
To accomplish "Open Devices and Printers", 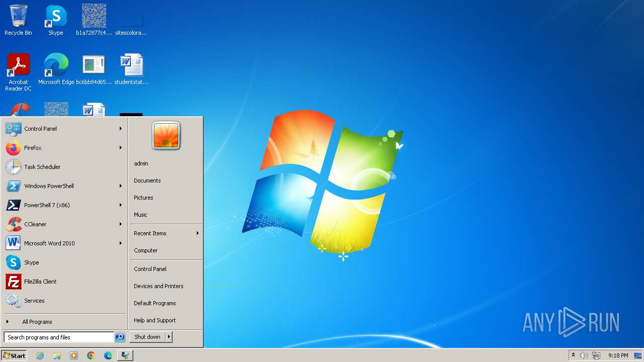I will pyautogui.click(x=166, y=286).
